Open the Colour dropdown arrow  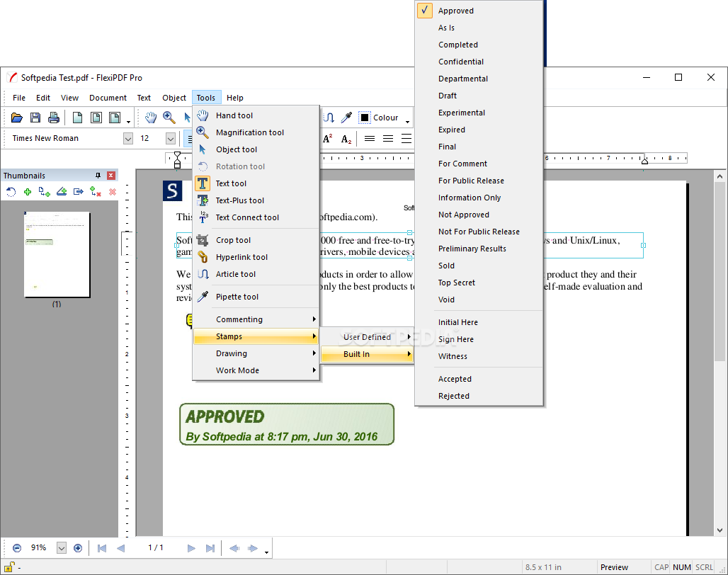tap(407, 120)
